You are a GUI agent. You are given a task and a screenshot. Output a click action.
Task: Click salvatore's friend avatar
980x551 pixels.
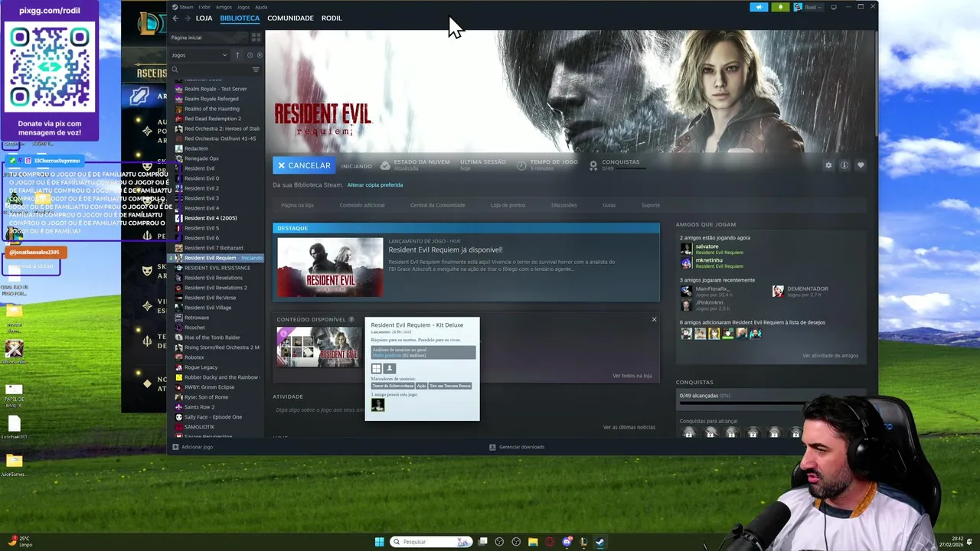[x=686, y=249]
